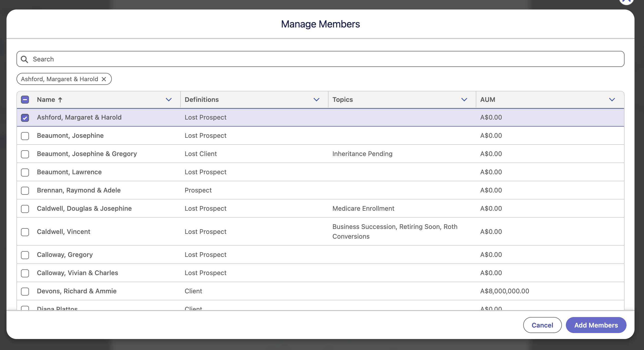Check the Calloway, Gregory checkbox
This screenshot has width=644, height=350.
click(x=25, y=255)
